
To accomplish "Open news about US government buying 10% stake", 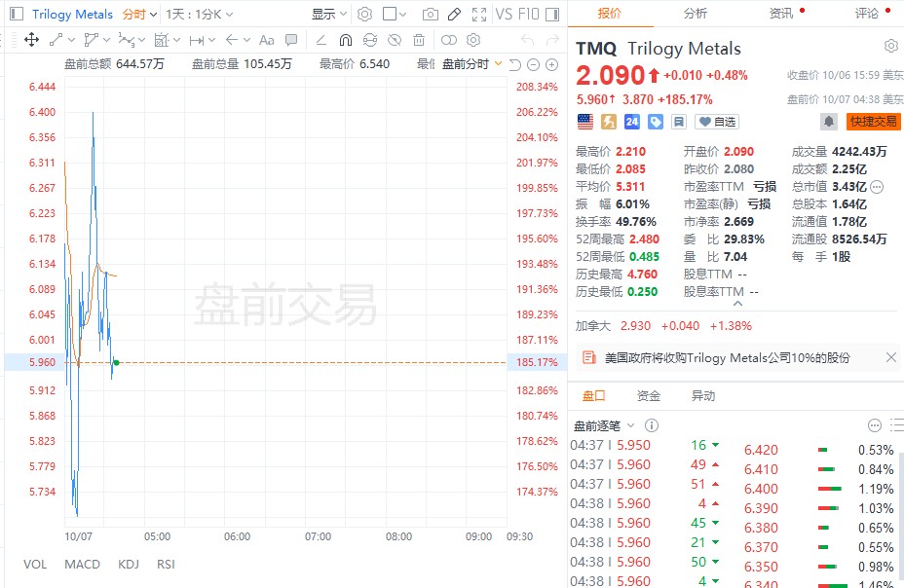I will (x=727, y=357).
